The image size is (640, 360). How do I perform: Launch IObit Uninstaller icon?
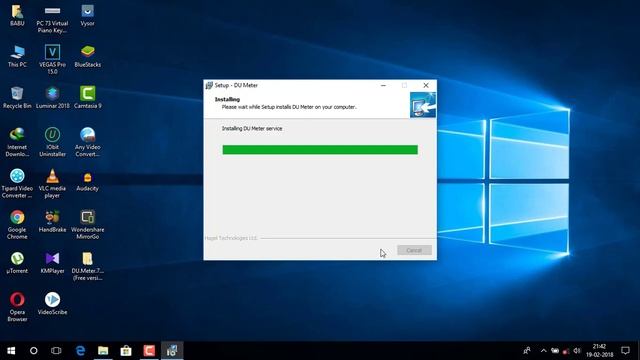(x=52, y=142)
